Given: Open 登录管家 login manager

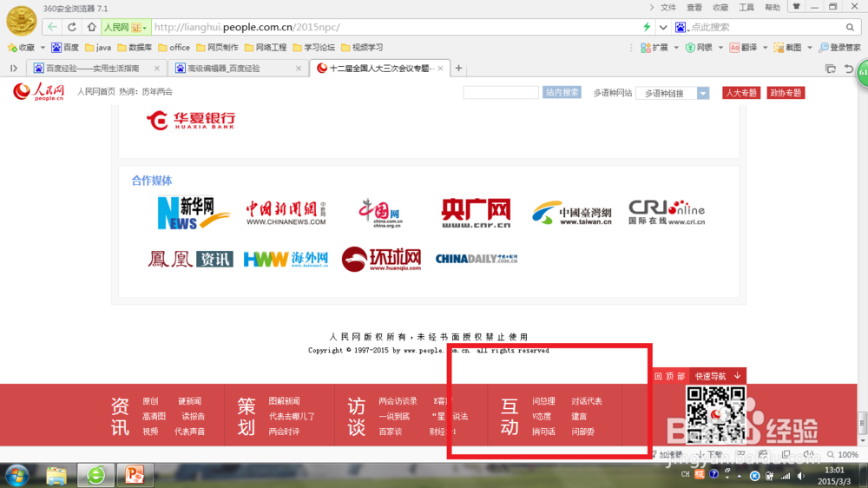Looking at the screenshot, I should click(839, 48).
